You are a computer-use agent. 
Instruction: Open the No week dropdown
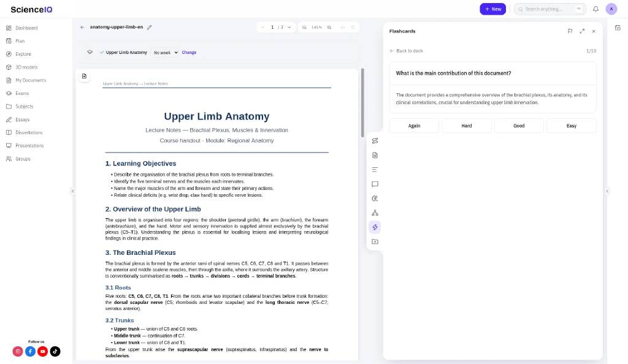164,53
